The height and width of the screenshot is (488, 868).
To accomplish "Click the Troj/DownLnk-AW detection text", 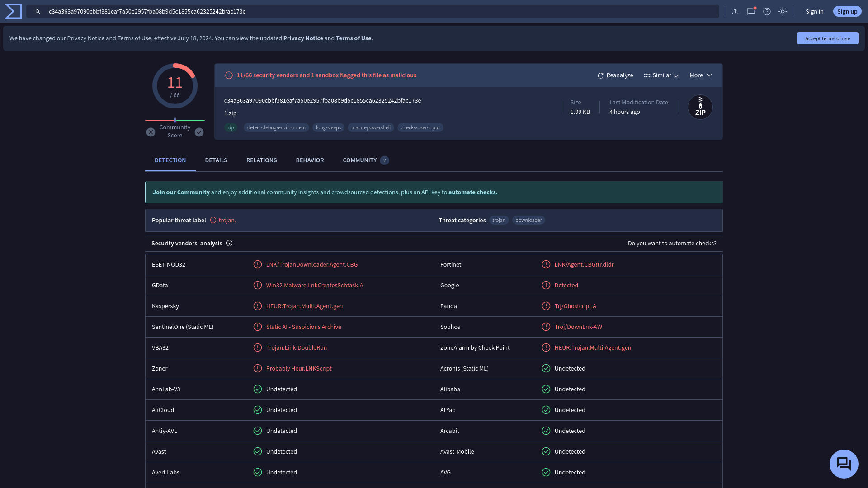I will [578, 327].
